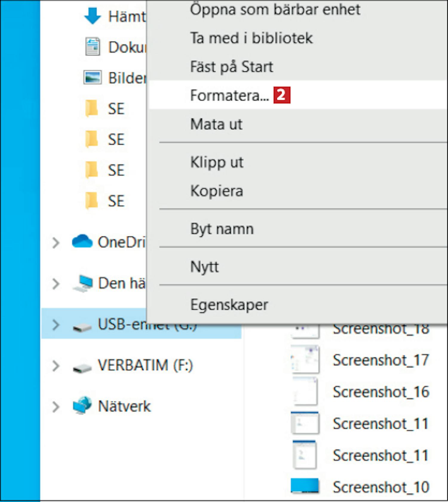
Task: Select Kopiera in the context menu
Action: (x=217, y=191)
